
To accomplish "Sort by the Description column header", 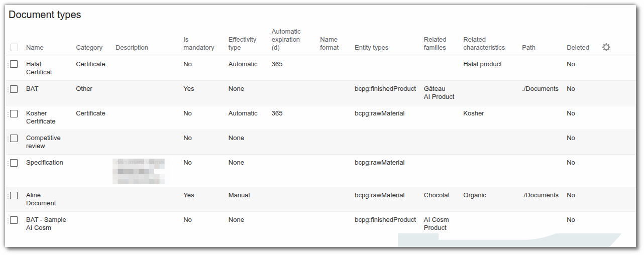I will pos(132,48).
